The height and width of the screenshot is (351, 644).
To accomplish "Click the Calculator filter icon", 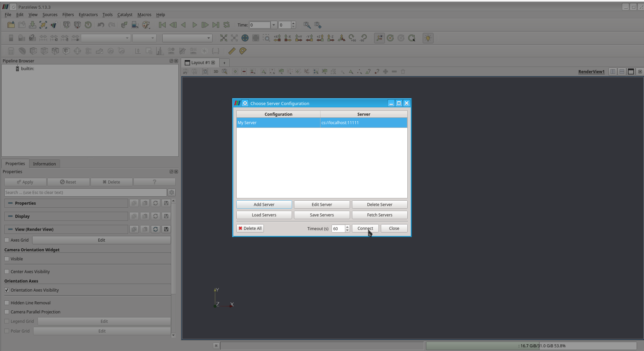I will coord(11,51).
